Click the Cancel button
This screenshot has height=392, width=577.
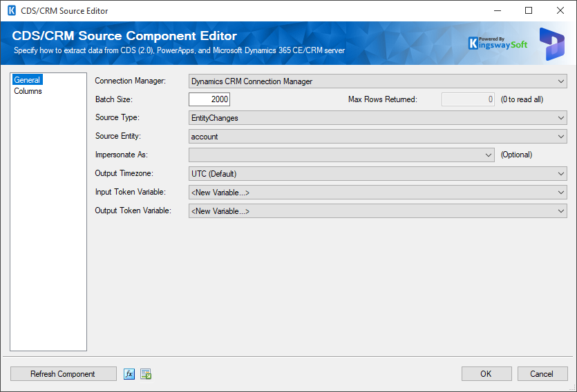point(542,374)
